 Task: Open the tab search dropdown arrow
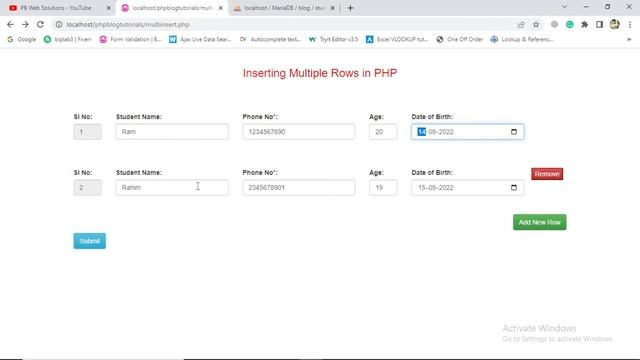tap(564, 7)
